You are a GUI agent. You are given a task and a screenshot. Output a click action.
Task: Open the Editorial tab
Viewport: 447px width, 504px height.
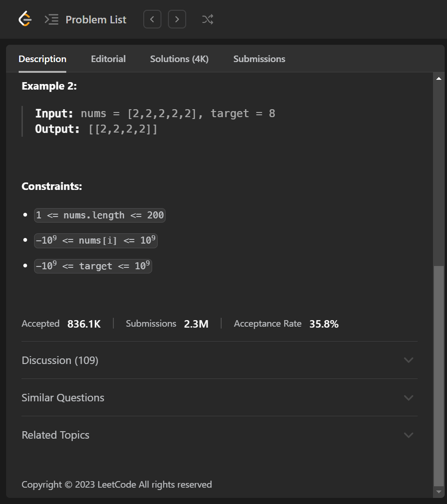coord(108,59)
